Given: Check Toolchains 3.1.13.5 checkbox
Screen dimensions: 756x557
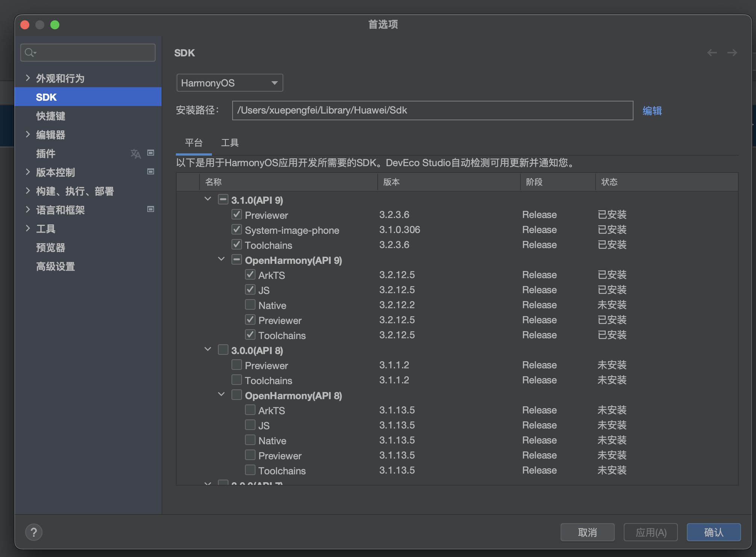Looking at the screenshot, I should (250, 470).
